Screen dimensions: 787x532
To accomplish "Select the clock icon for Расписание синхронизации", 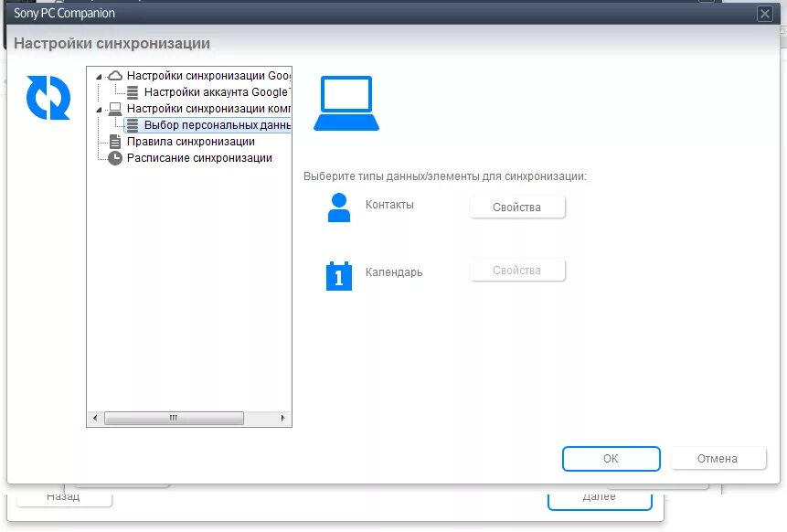I will pyautogui.click(x=116, y=158).
